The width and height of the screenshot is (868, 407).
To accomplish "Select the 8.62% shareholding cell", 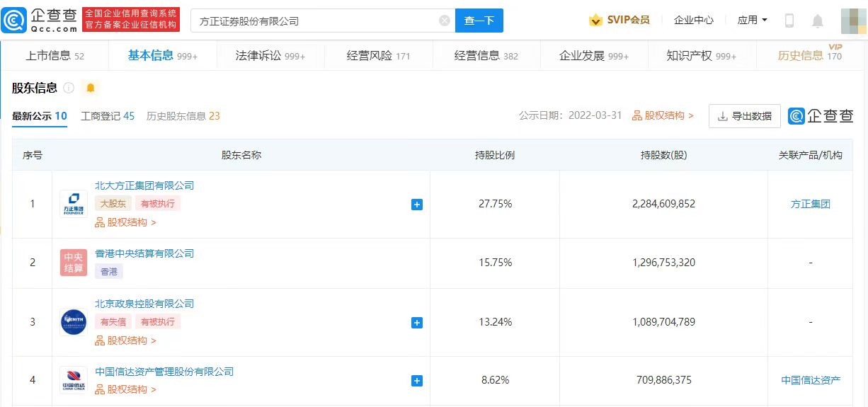I will click(x=495, y=380).
